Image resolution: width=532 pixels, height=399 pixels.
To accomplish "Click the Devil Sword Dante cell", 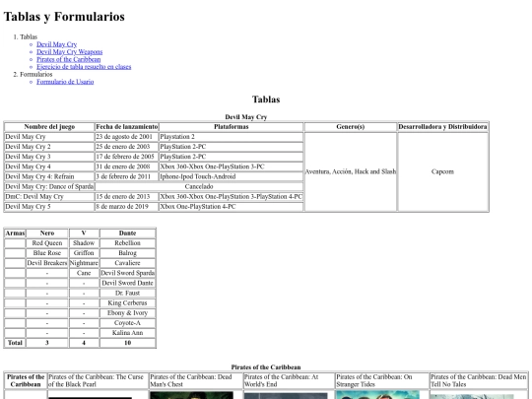I will tap(127, 284).
